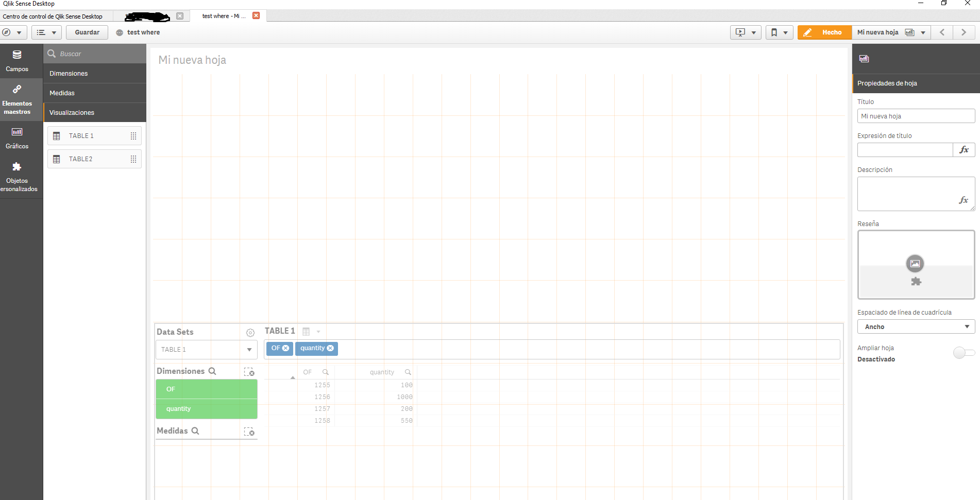The height and width of the screenshot is (500, 980).
Task: Select the quantity dimension
Action: click(x=206, y=409)
